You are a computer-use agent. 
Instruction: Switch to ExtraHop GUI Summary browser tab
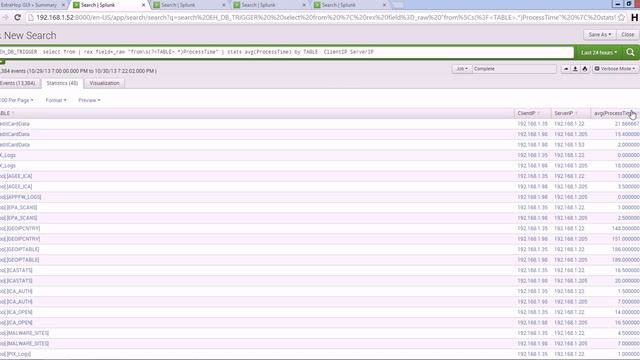[32, 5]
